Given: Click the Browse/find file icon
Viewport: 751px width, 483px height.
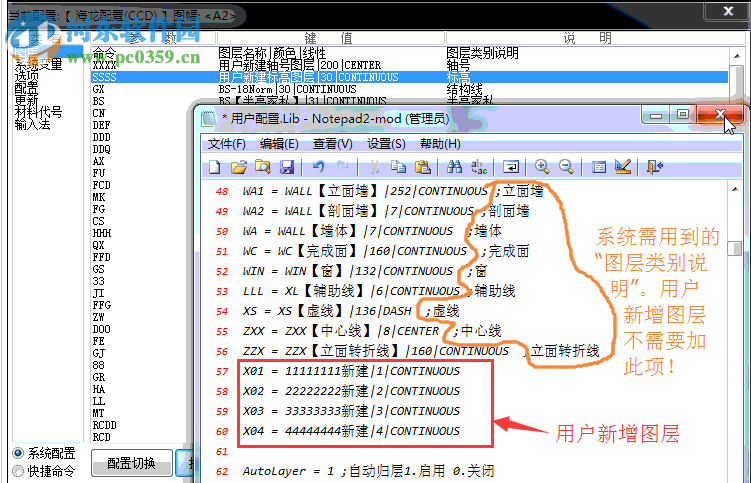Looking at the screenshot, I should tap(262, 167).
